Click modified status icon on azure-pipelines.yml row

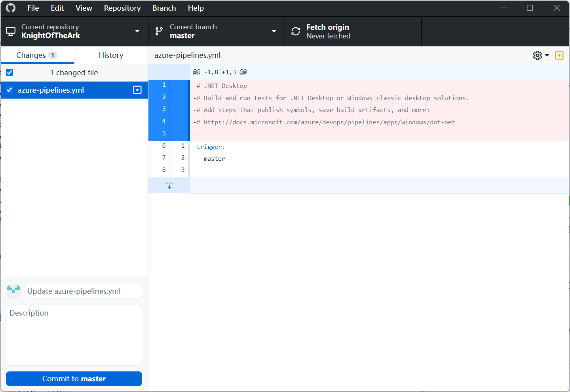[137, 90]
